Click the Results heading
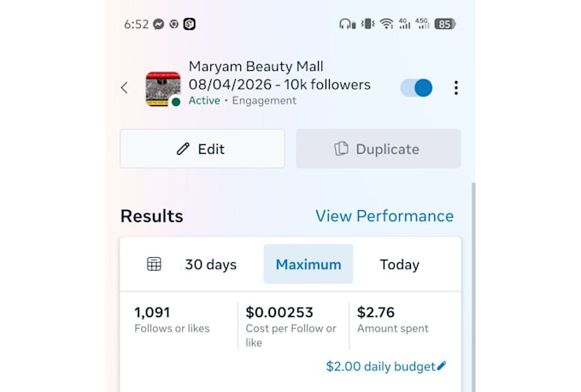 coord(152,216)
